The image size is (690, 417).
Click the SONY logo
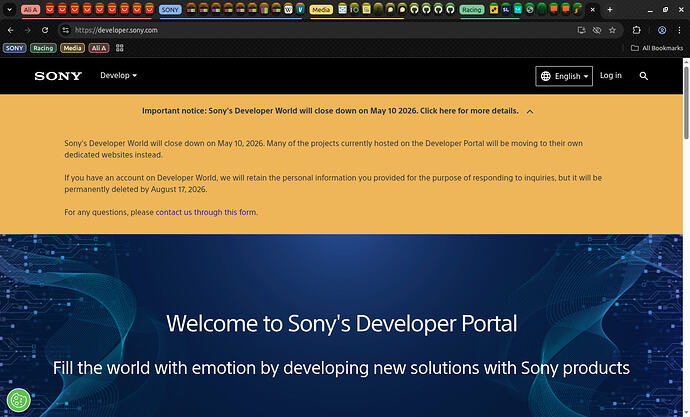(58, 76)
